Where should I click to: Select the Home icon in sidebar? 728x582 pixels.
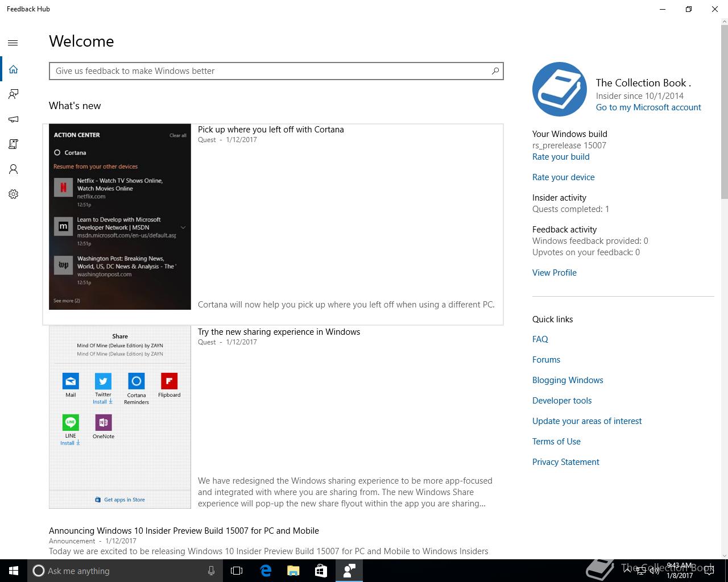(13, 69)
